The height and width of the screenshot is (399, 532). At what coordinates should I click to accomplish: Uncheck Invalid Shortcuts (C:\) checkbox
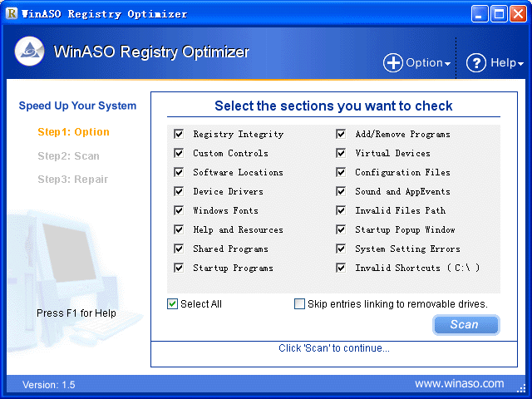click(341, 268)
